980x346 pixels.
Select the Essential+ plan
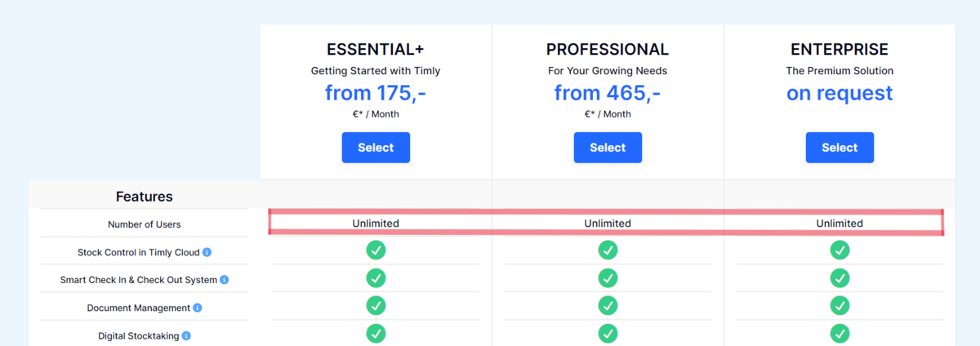tap(376, 148)
